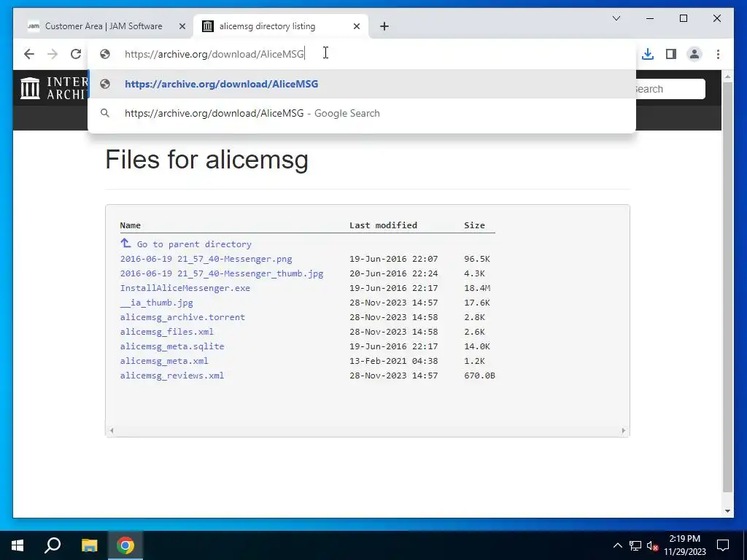Open a new browser tab
Viewport: 747px width, 560px height.
[x=384, y=27]
